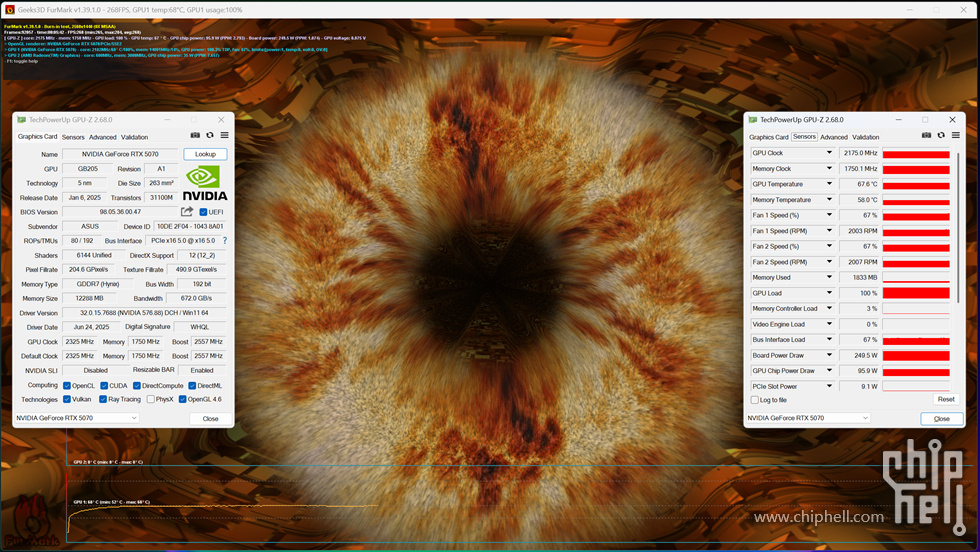The width and height of the screenshot is (980, 552).
Task: Click the camera icon in the Sensors window
Action: pyautogui.click(x=927, y=136)
